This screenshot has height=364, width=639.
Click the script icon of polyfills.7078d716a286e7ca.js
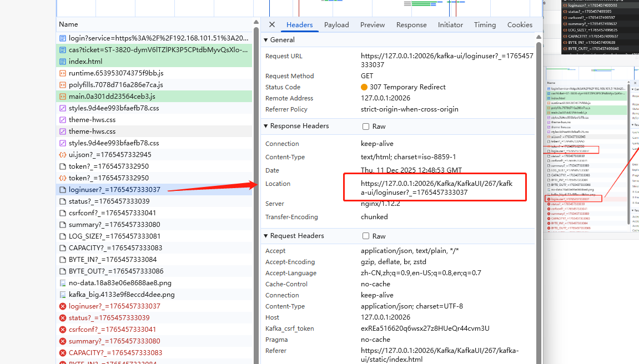(62, 85)
